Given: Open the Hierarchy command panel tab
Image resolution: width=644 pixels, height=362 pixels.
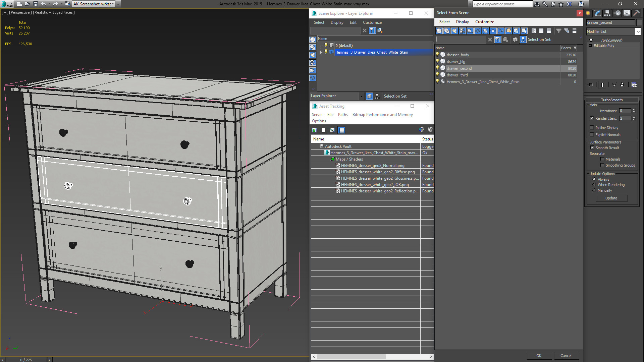Looking at the screenshot, I should 607,13.
